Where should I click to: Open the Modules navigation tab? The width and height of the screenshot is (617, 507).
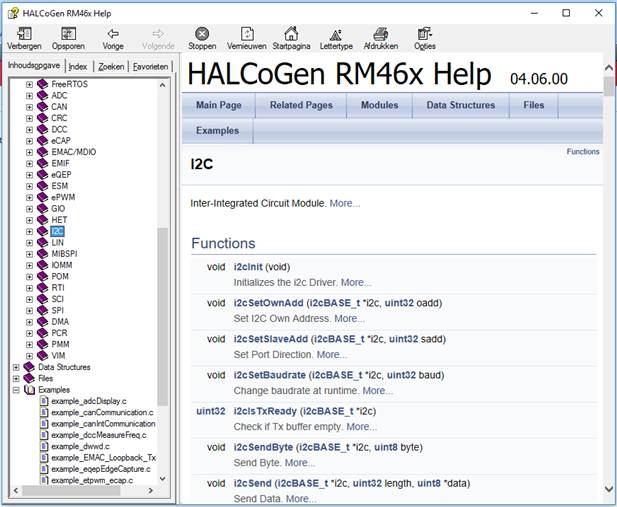379,105
